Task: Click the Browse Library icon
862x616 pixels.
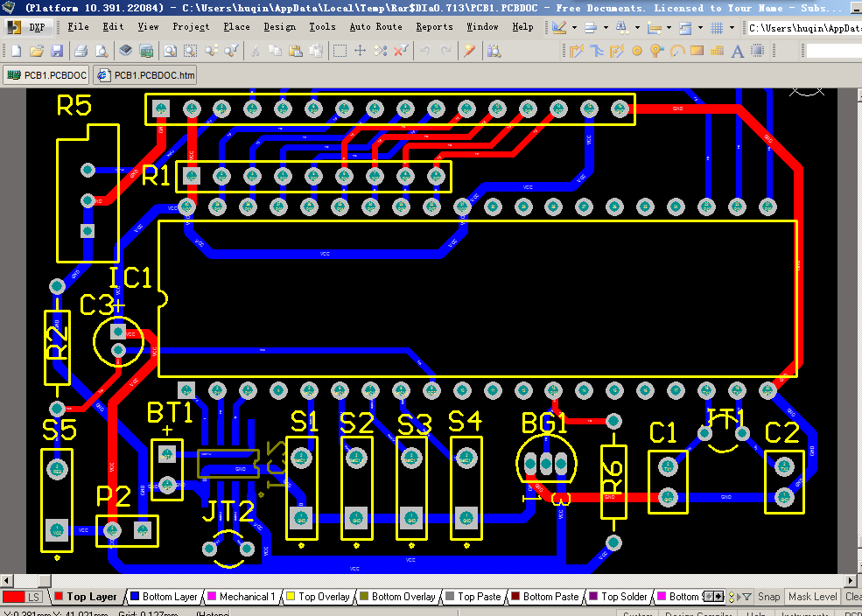Action: [494, 51]
